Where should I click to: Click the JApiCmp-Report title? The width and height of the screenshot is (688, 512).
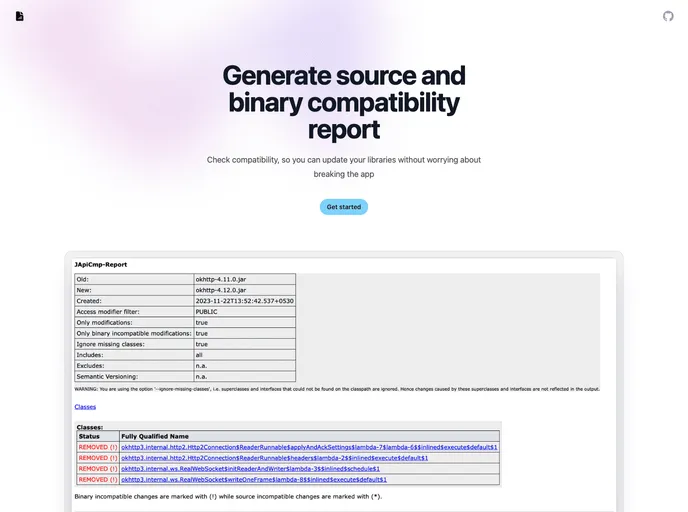100,264
